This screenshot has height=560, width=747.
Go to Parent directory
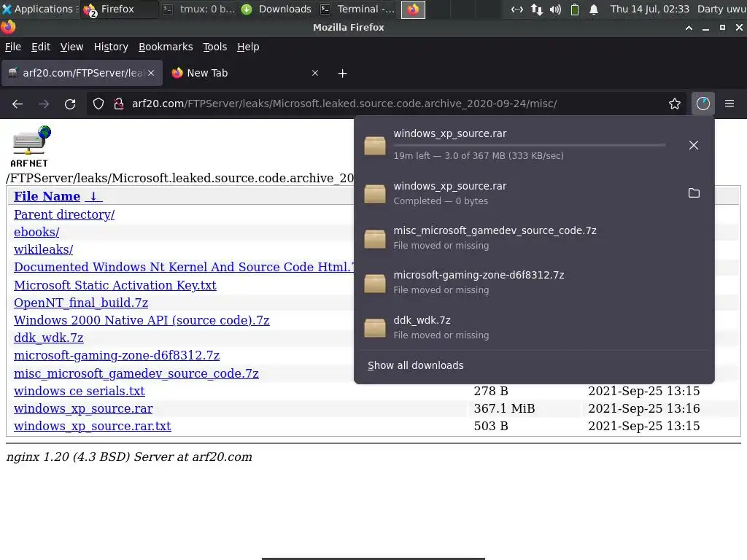click(64, 214)
